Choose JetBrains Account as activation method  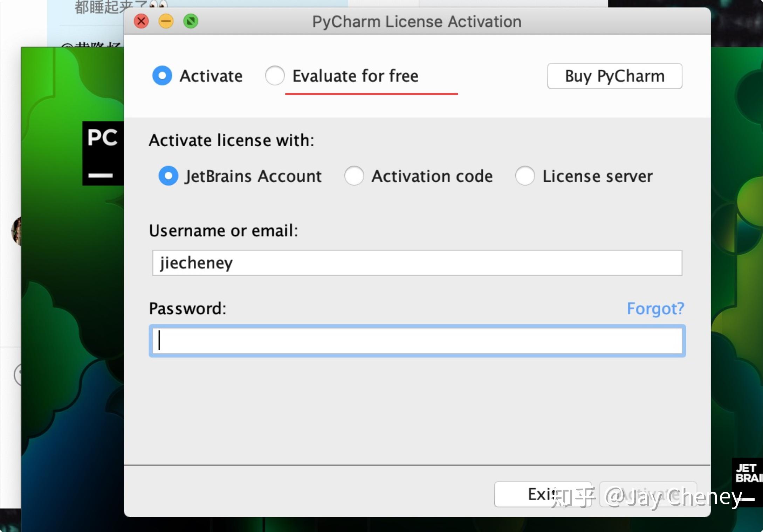point(168,176)
